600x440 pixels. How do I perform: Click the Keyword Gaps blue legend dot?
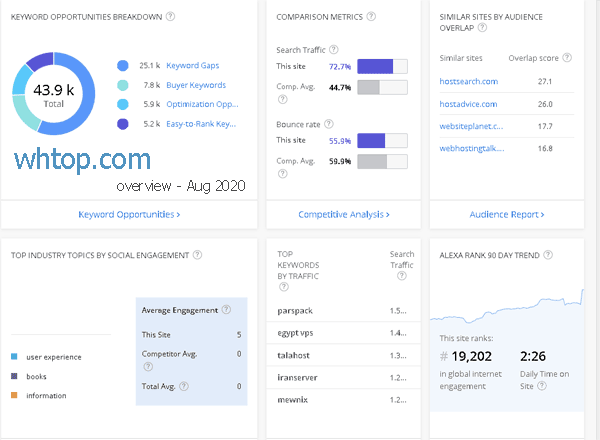click(122, 66)
